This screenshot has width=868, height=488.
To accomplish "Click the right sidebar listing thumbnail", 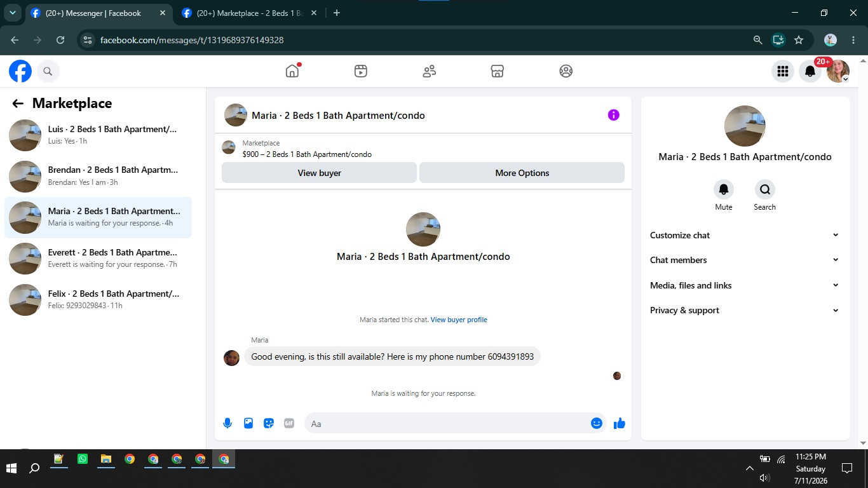I will click(745, 126).
